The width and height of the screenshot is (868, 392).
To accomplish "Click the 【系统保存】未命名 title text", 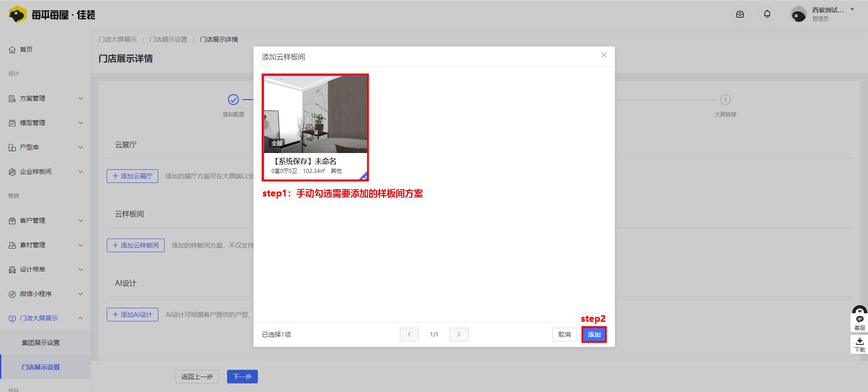I will coord(304,161).
